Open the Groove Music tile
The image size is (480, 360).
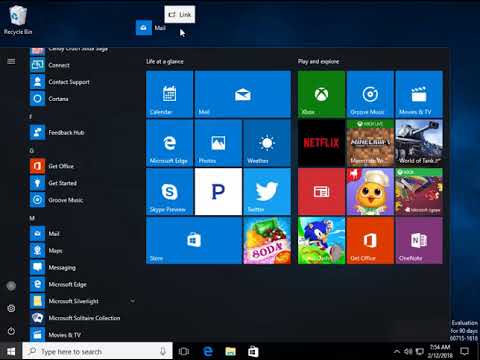coord(370,94)
